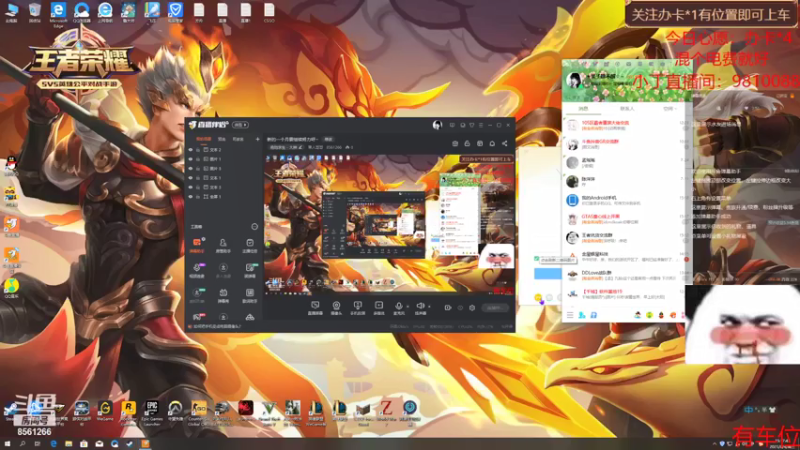
Task: Open QQ main menu hamburger icon
Action: pos(570,315)
